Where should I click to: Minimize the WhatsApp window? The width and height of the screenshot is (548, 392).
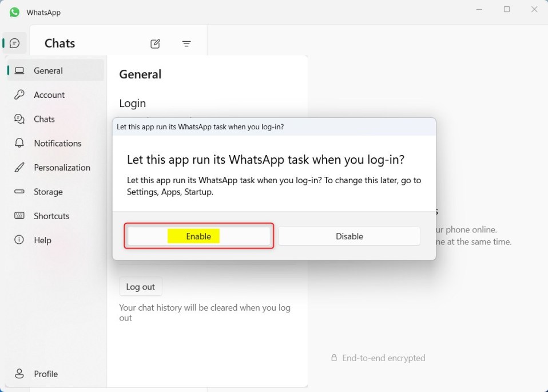[x=479, y=9]
